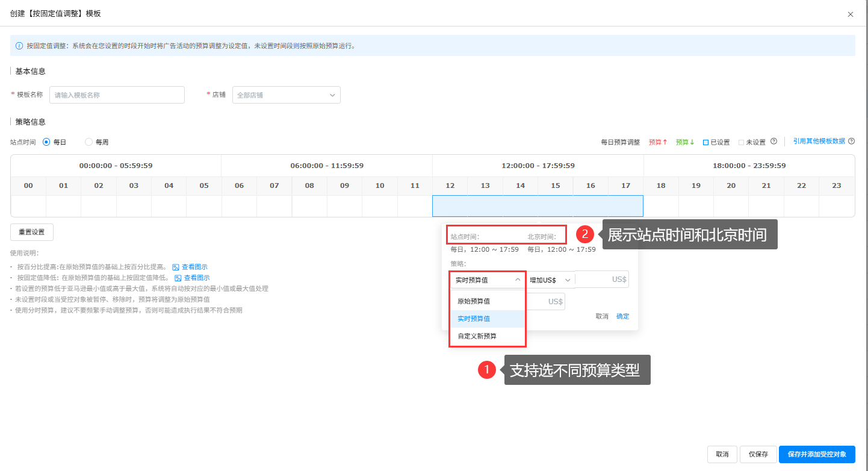The height and width of the screenshot is (471, 868).
Task: Click the 模板名称 input field
Action: click(x=117, y=95)
